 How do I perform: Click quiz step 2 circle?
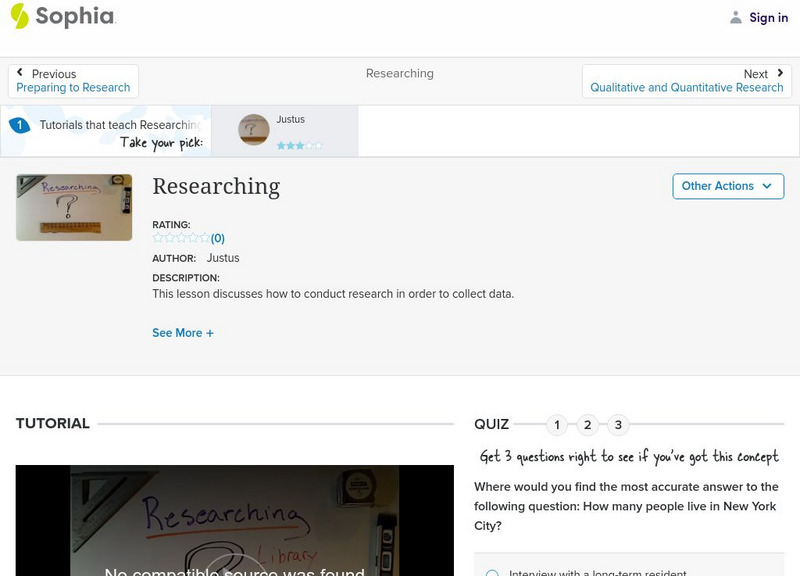587,424
